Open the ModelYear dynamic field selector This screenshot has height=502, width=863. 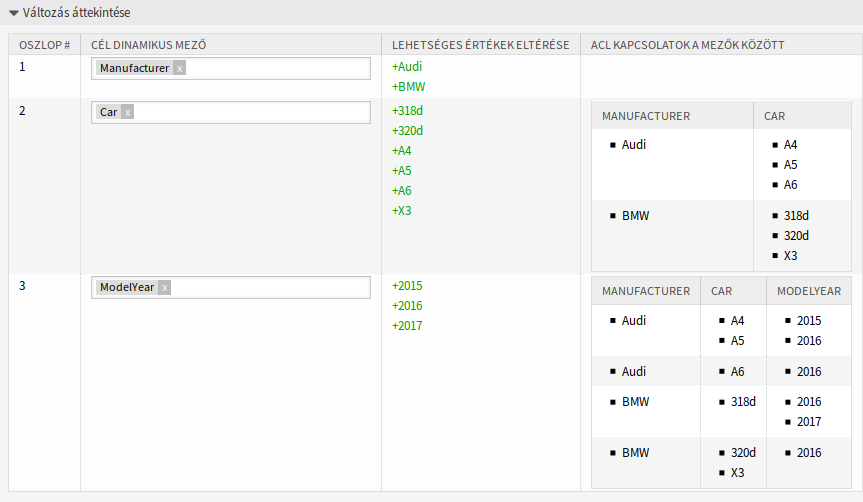(x=231, y=287)
